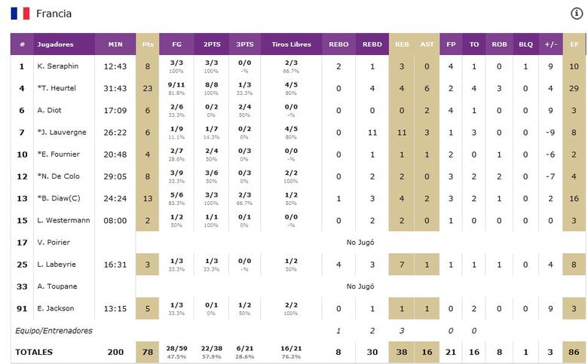The image size is (588, 364).
Task: Open L. Labeyrie player link
Action: [x=57, y=265]
